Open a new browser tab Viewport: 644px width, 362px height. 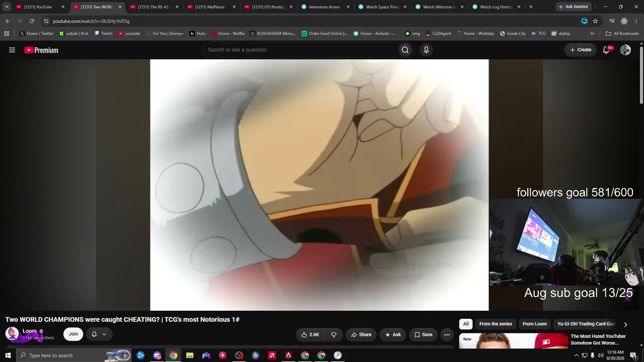531,7
